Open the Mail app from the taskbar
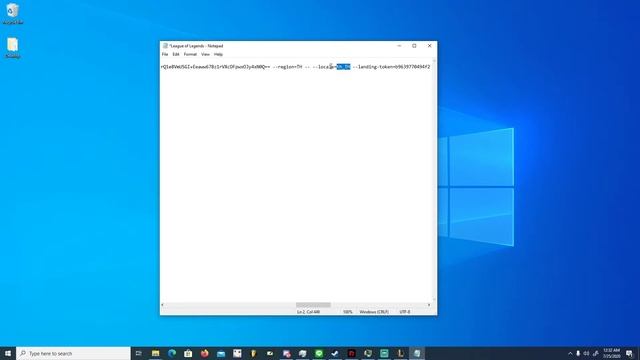Image resolution: width=640 pixels, height=360 pixels. pyautogui.click(x=221, y=353)
